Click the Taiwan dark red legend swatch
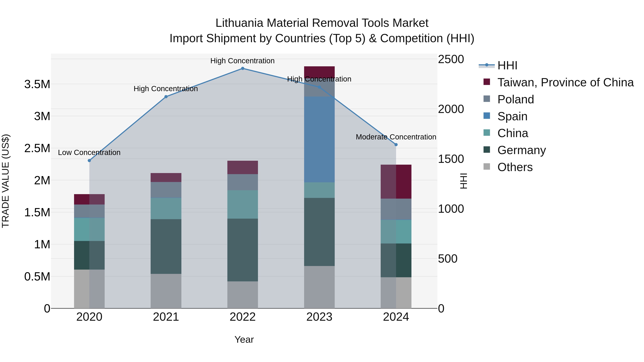This screenshot has height=362, width=644. [x=487, y=82]
